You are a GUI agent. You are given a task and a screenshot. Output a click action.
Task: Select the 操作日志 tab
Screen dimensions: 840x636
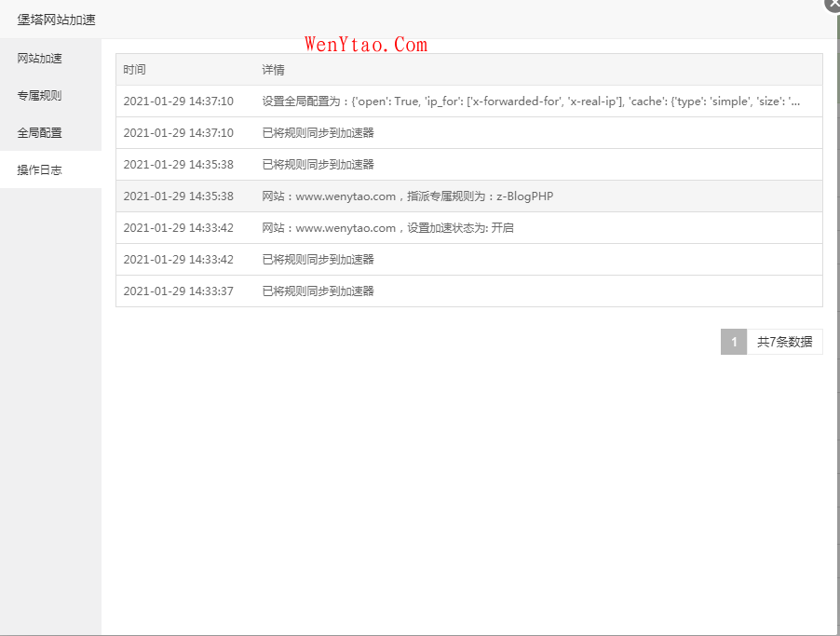40,170
